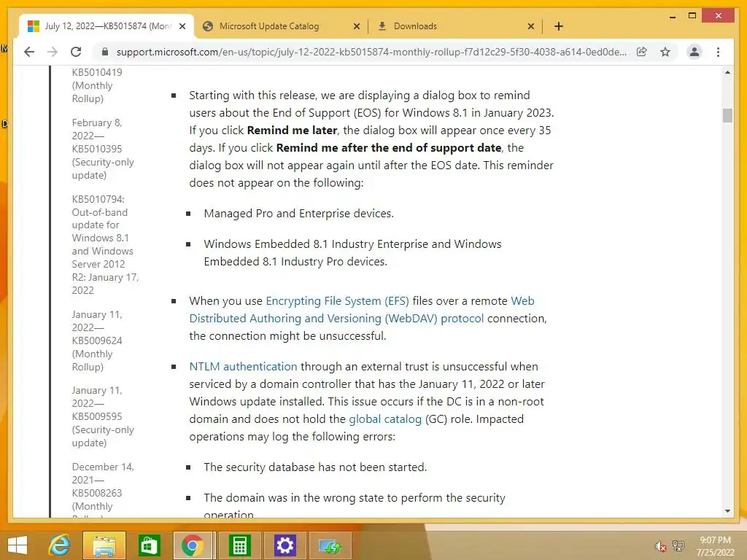
Task: Open KB5010419 Monthly Rollup sidebar link
Action: [97, 85]
